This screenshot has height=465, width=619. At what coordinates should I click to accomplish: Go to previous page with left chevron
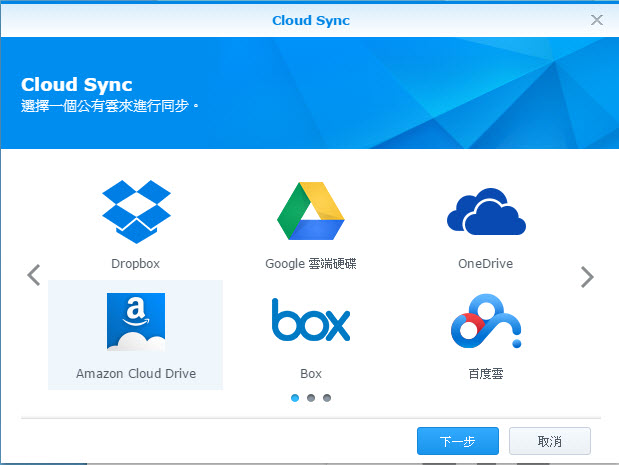pyautogui.click(x=34, y=275)
